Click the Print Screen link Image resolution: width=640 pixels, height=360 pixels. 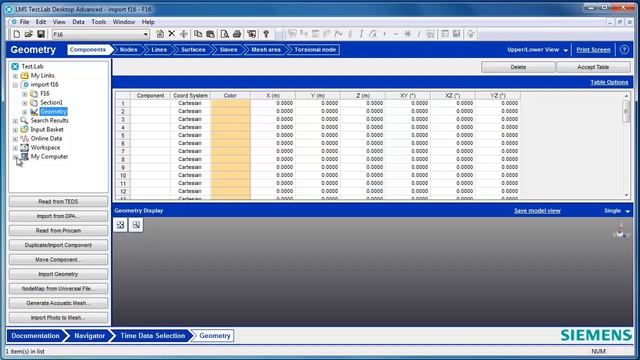pos(593,50)
